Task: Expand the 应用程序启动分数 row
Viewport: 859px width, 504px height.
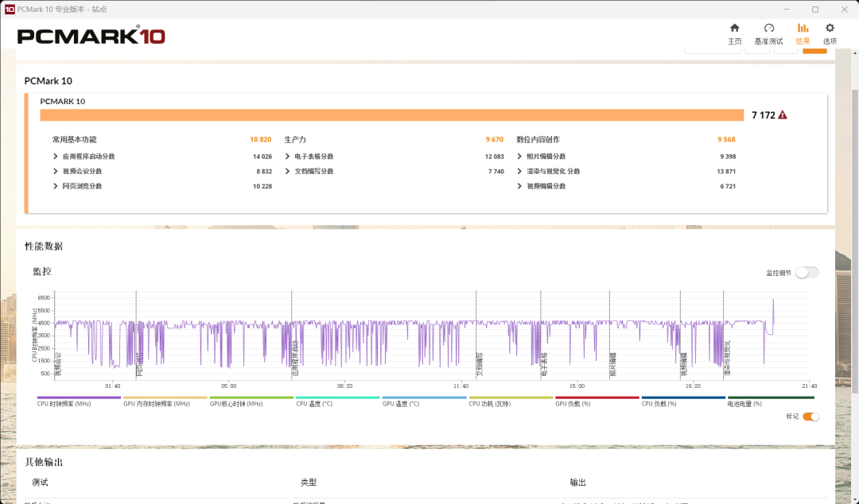Action: coord(56,156)
